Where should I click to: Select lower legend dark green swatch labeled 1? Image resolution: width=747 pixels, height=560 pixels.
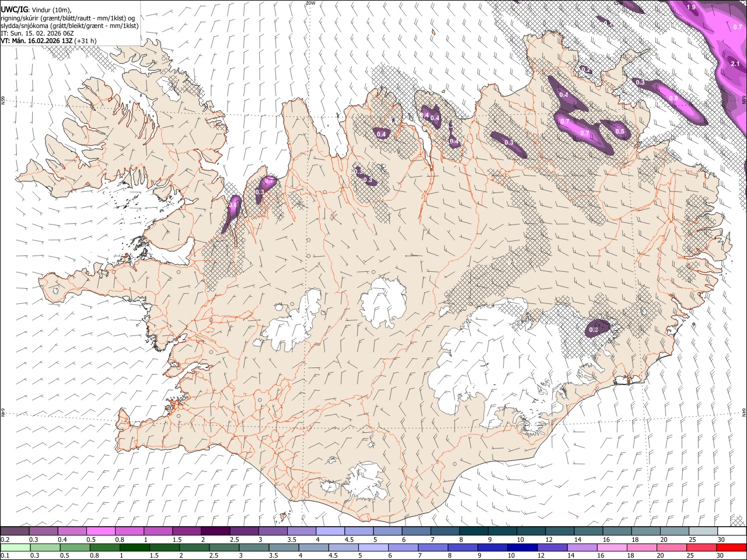(135, 547)
